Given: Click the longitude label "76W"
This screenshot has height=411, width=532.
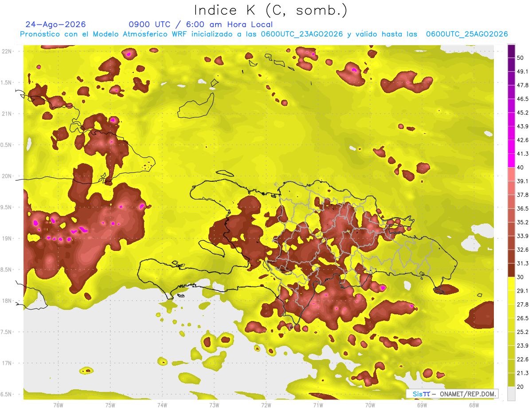Looking at the screenshot, I should [58, 405].
